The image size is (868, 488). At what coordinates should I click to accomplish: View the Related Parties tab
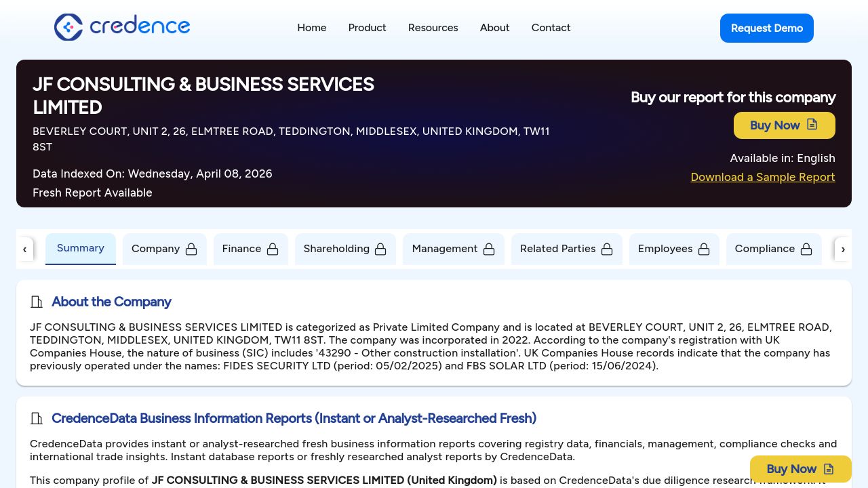coord(567,249)
